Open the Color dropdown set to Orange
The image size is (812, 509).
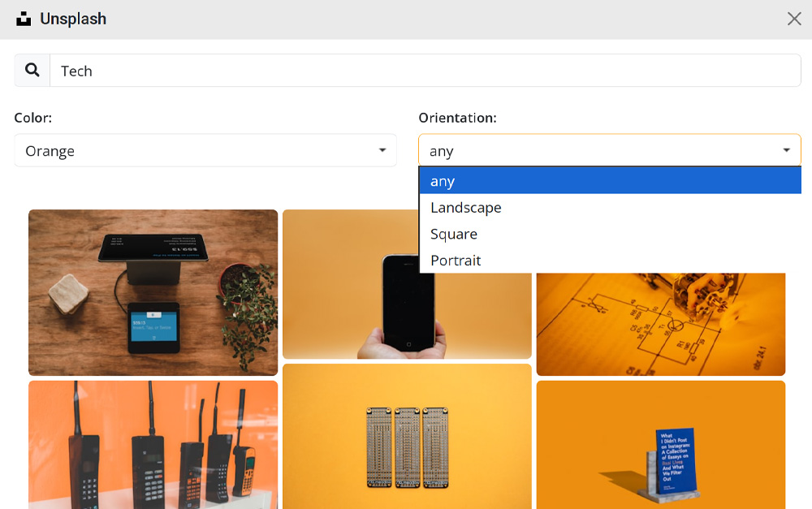coord(205,151)
